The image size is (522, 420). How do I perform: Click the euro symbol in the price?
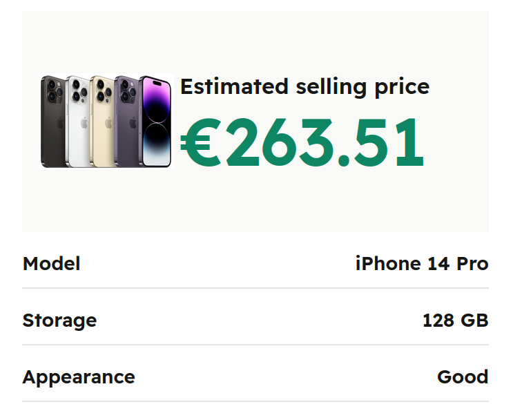pyautogui.click(x=200, y=143)
